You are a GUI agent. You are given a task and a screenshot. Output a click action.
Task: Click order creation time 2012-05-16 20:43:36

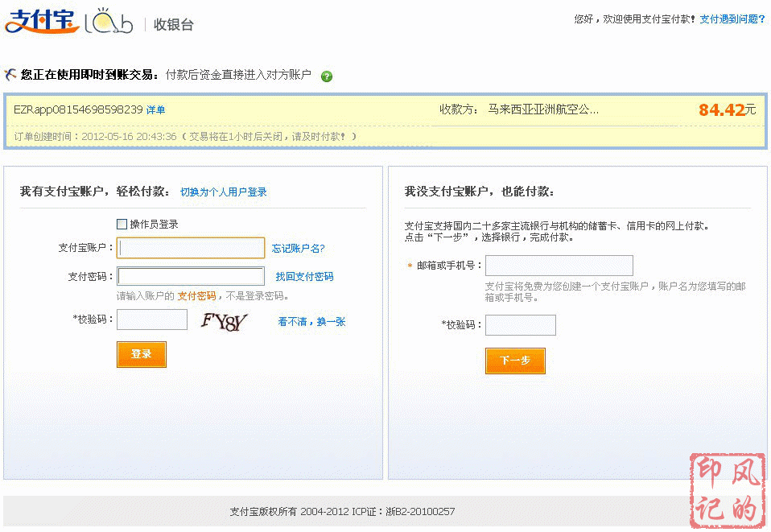pyautogui.click(x=129, y=136)
